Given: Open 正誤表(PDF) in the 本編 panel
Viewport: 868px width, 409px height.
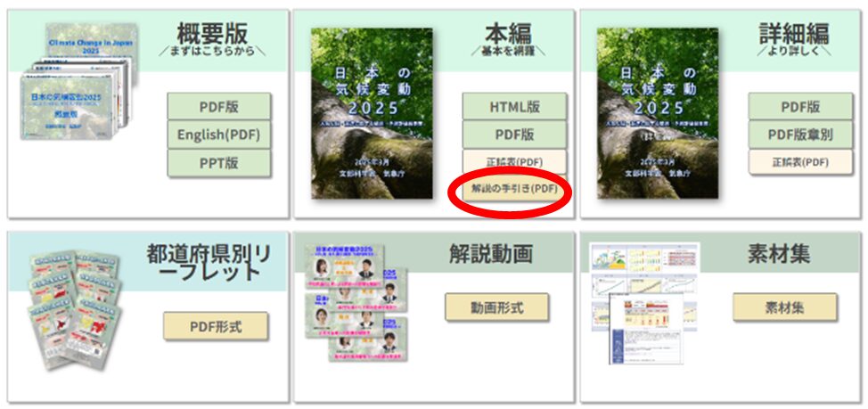Looking at the screenshot, I should tap(514, 162).
